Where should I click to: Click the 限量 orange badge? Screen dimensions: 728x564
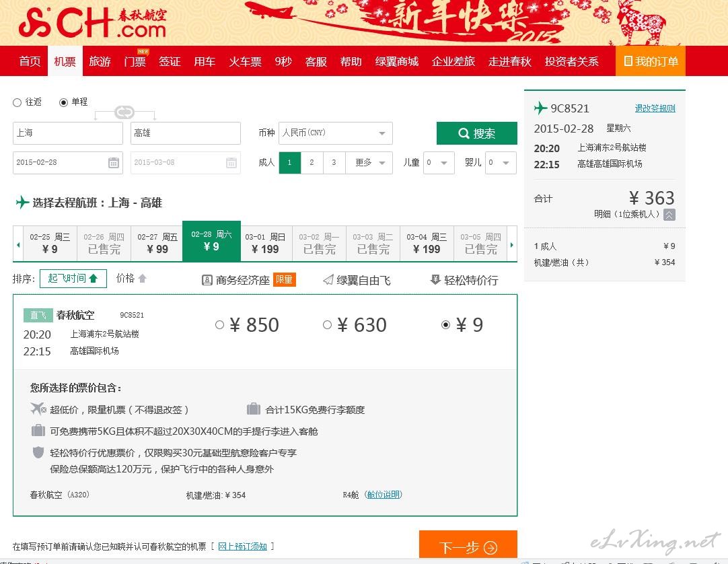click(x=284, y=280)
